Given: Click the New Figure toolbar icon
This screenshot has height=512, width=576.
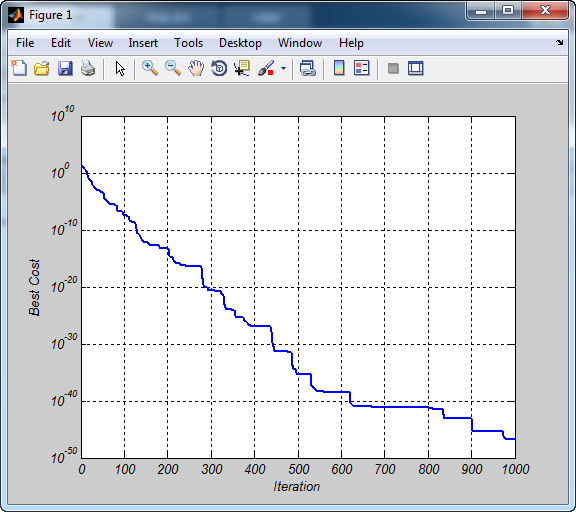Looking at the screenshot, I should 19,68.
